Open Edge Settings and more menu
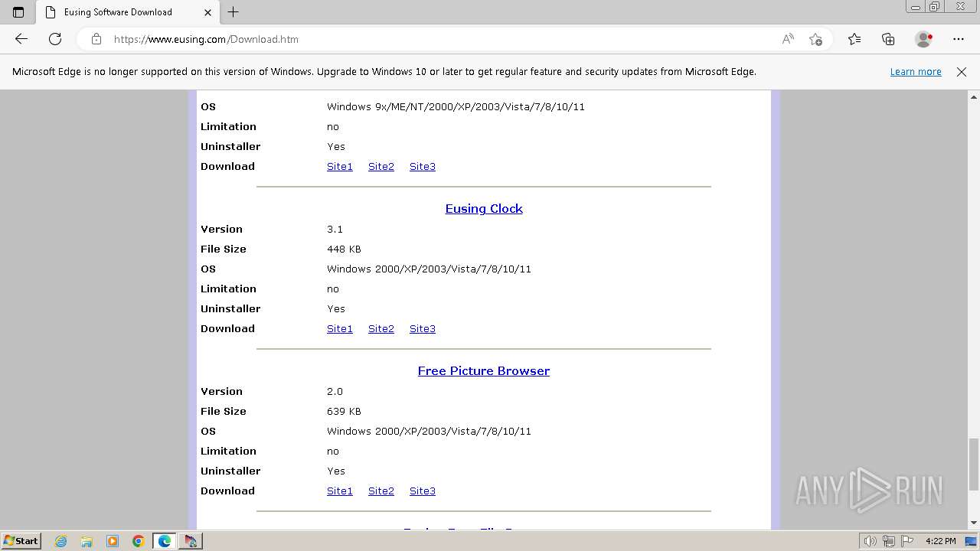Image resolution: width=980 pixels, height=551 pixels. (959, 39)
